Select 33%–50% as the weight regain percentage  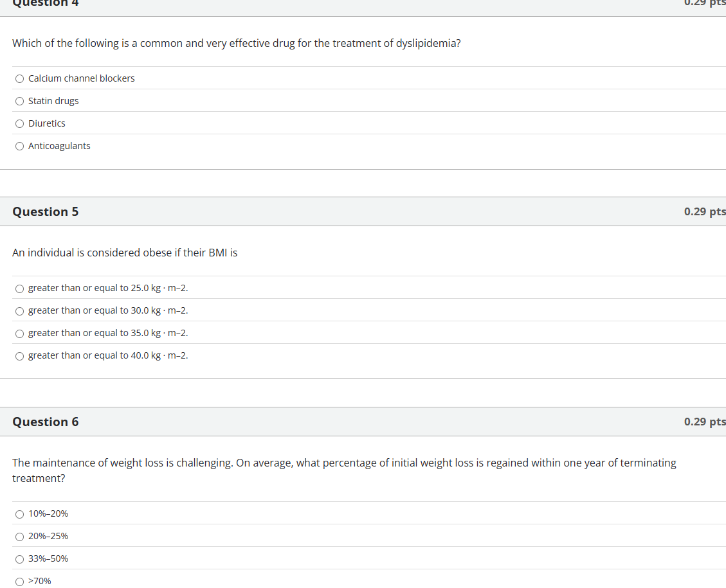point(19,559)
